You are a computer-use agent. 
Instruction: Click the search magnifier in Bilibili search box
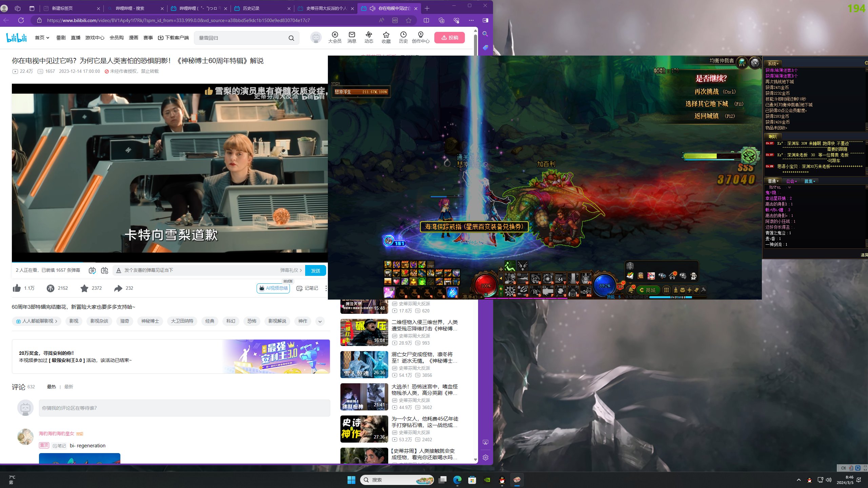pyautogui.click(x=291, y=38)
